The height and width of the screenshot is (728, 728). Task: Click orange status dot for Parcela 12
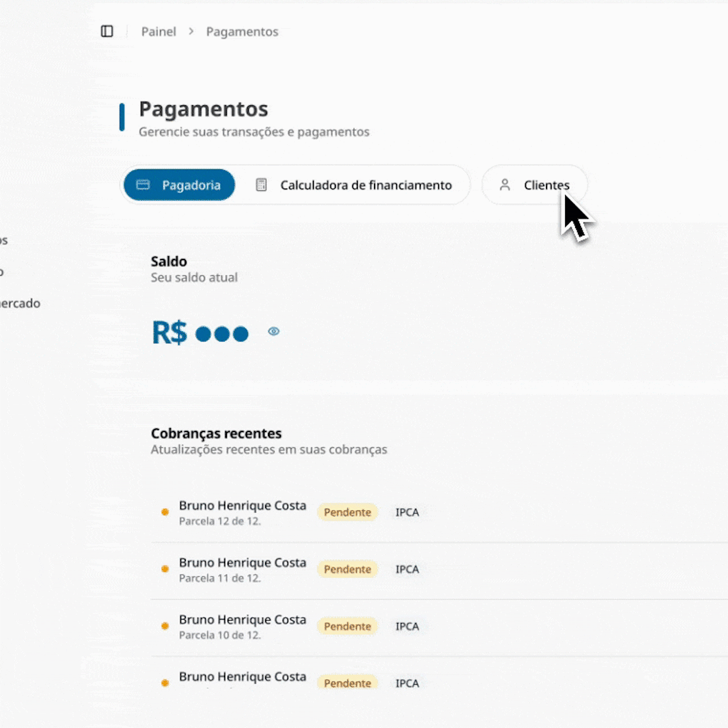click(165, 512)
